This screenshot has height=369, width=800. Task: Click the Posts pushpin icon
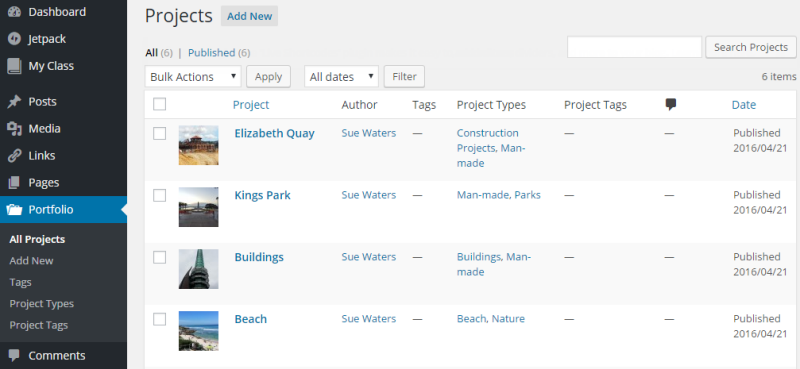14,102
